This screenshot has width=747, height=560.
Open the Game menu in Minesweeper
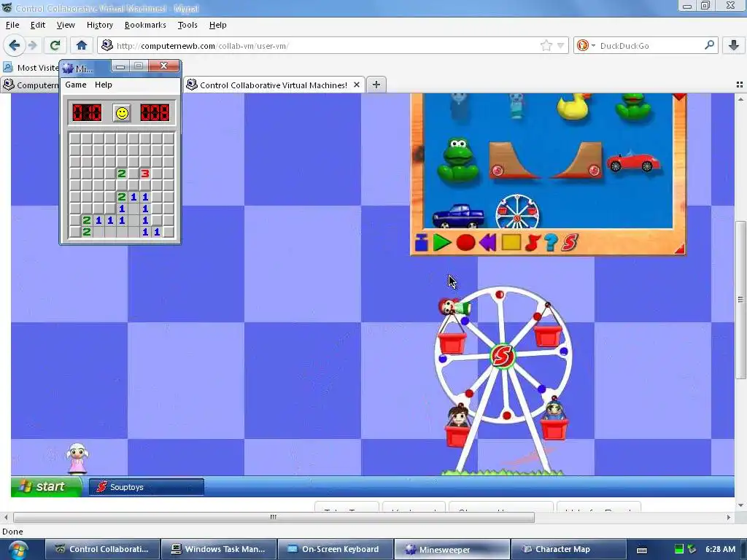76,85
